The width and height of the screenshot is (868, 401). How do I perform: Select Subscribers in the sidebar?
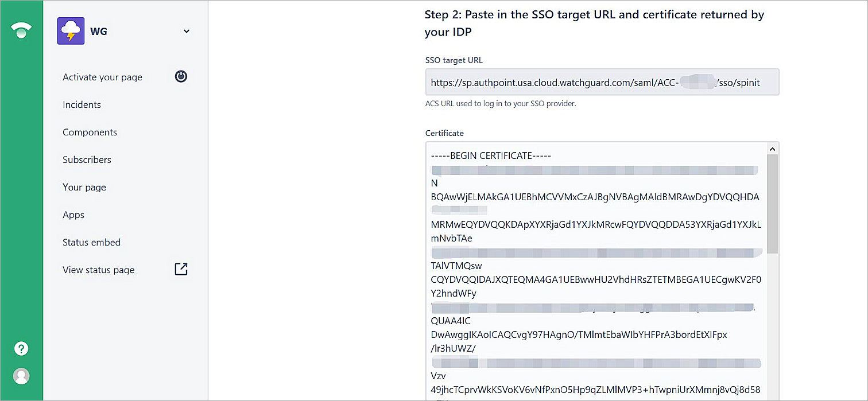(x=87, y=160)
